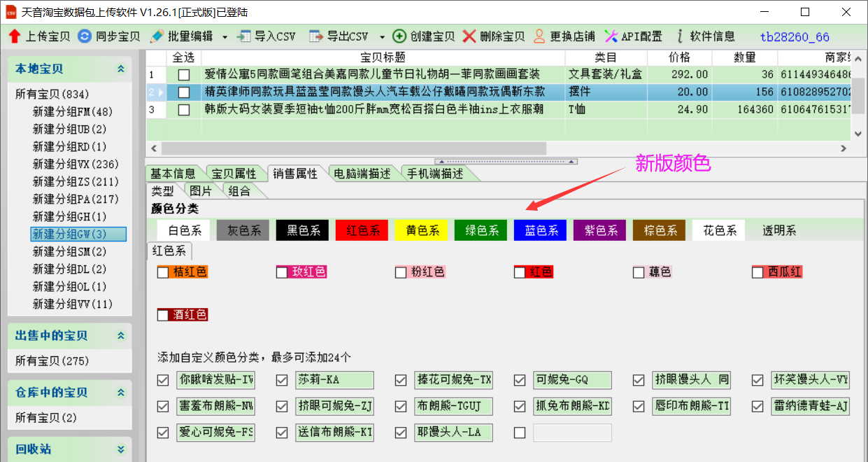868x462 pixels.
Task: Open the 图片 sub-tab
Action: coord(201,191)
